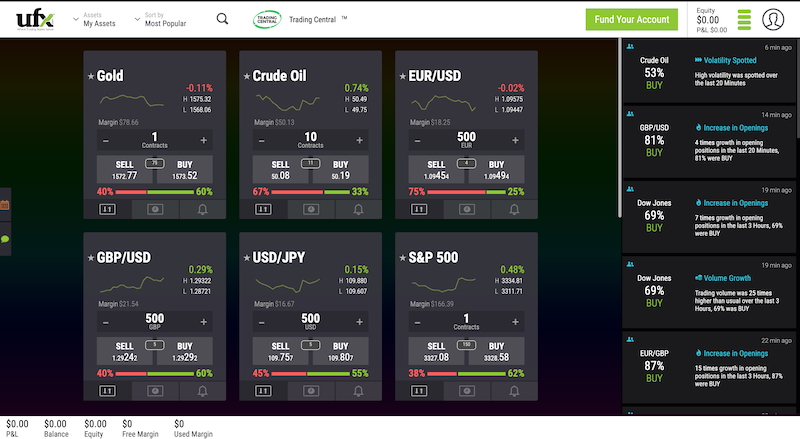Click the signals panel scrollbar
Image resolution: width=800 pixels, height=439 pixels.
(x=797, y=88)
